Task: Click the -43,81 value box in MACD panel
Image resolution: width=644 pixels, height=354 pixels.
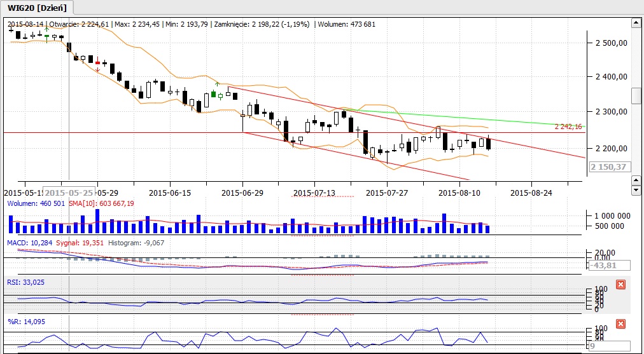Action: pos(609,265)
